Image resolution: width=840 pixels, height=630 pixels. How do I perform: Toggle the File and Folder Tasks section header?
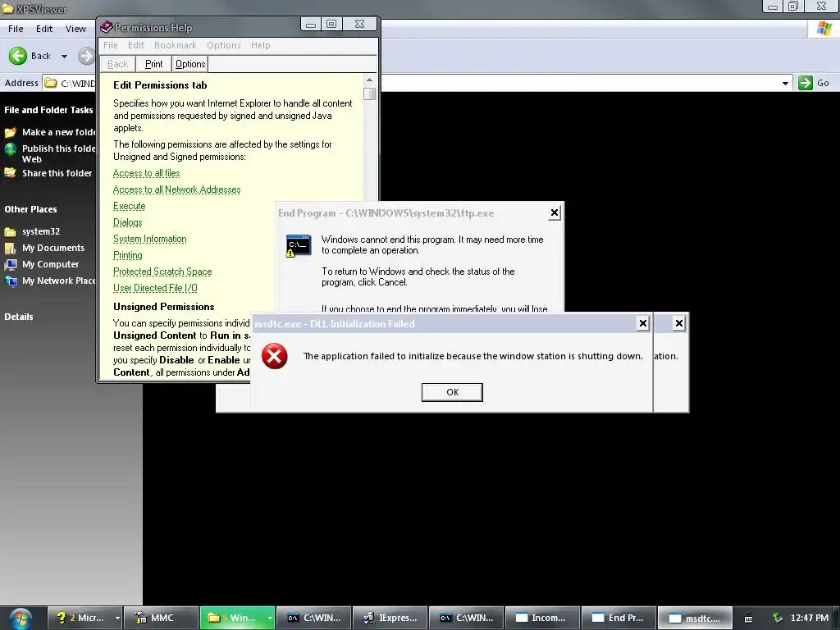pos(48,111)
